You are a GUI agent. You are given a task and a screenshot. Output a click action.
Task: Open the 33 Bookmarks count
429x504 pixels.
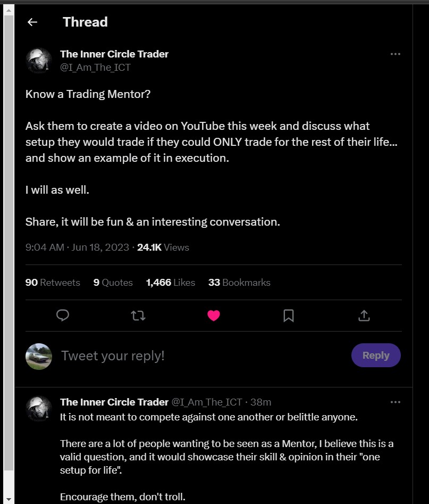pos(239,283)
